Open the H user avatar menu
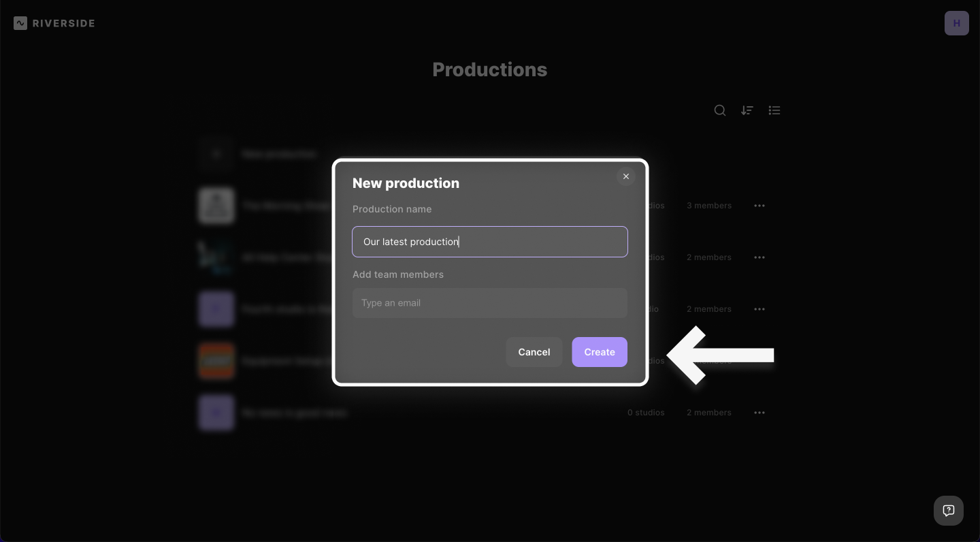Screen dimensions: 980x542 (956, 23)
